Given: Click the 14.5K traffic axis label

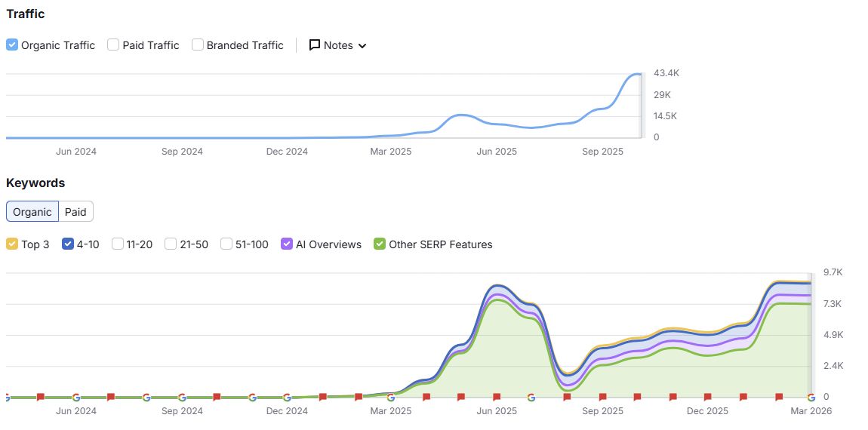Looking at the screenshot, I should tap(666, 116).
